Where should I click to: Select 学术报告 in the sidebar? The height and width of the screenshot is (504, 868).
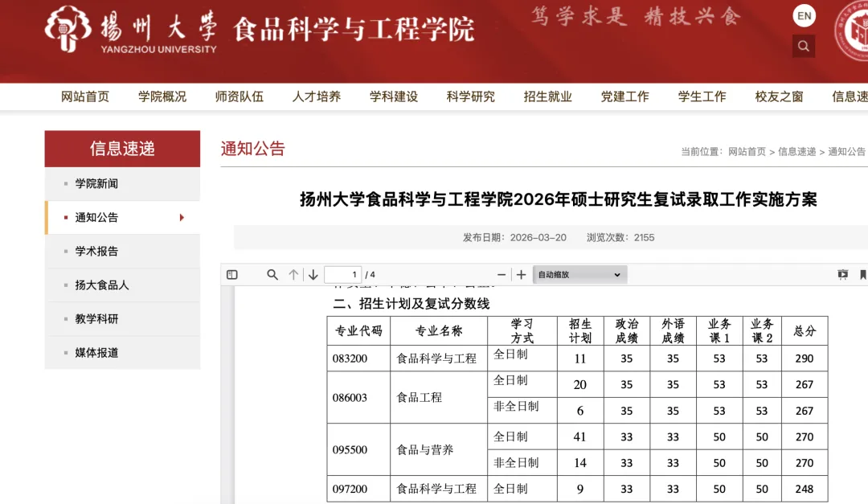coord(122,252)
